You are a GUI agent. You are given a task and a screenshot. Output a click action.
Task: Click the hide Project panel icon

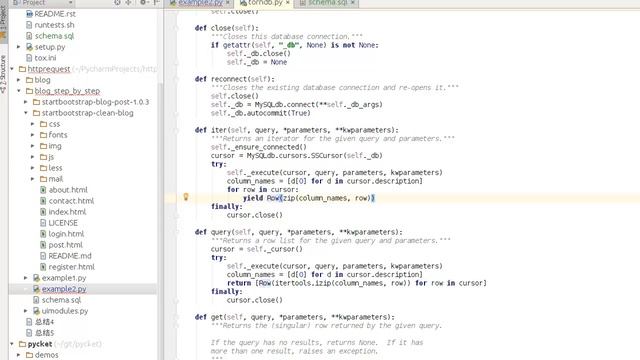(x=156, y=2)
